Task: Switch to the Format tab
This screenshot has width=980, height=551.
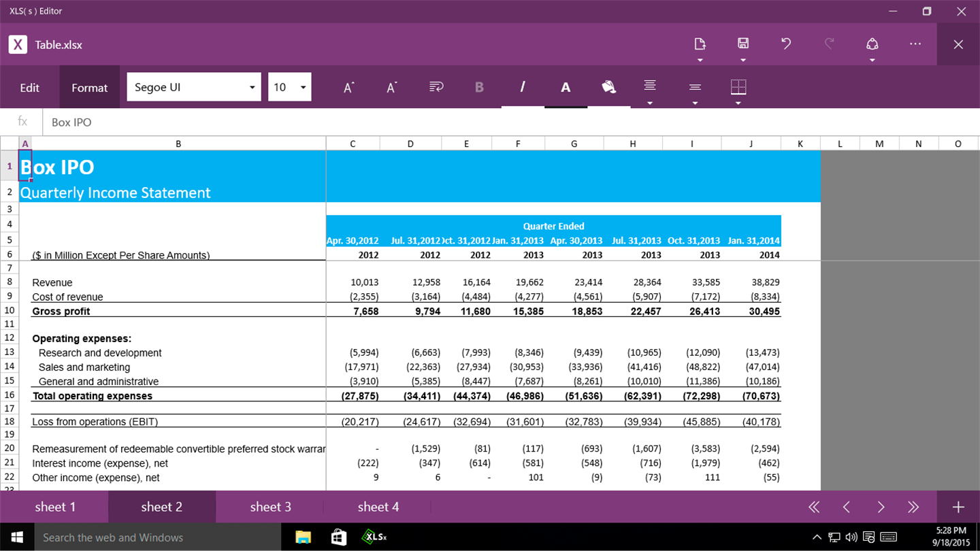Action: [x=89, y=87]
